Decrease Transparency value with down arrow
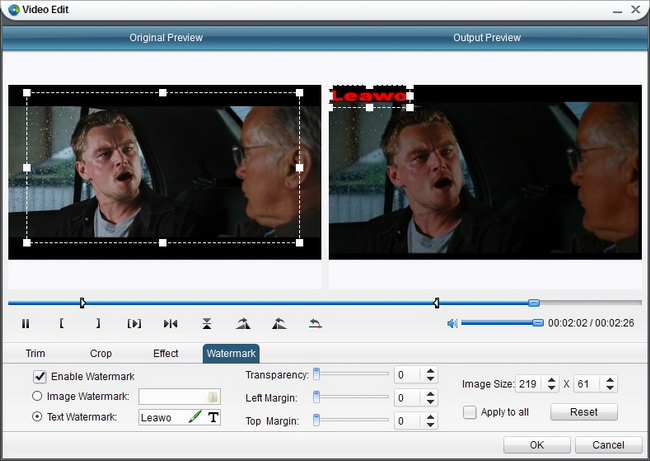The image size is (650, 461). coord(430,379)
